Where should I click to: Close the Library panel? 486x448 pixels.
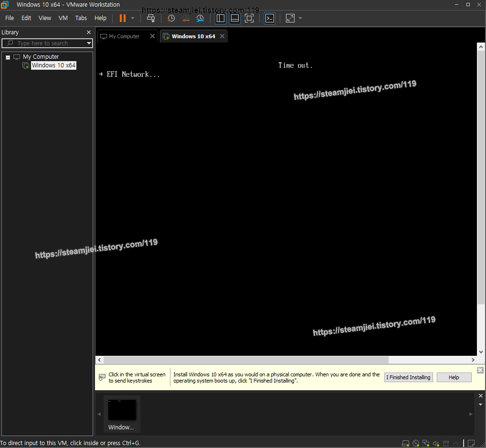[89, 32]
